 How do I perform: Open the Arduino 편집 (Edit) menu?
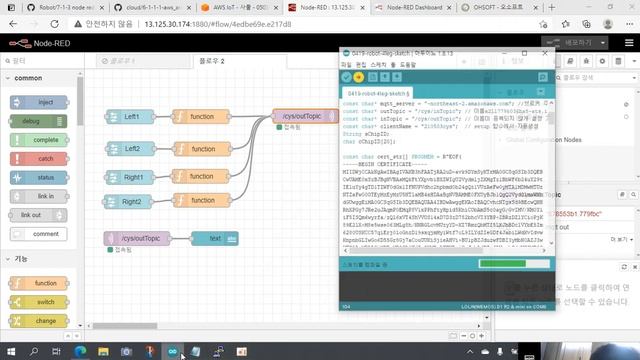(x=361, y=65)
